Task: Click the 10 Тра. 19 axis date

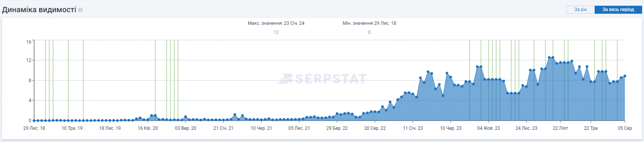Action: coord(72,128)
